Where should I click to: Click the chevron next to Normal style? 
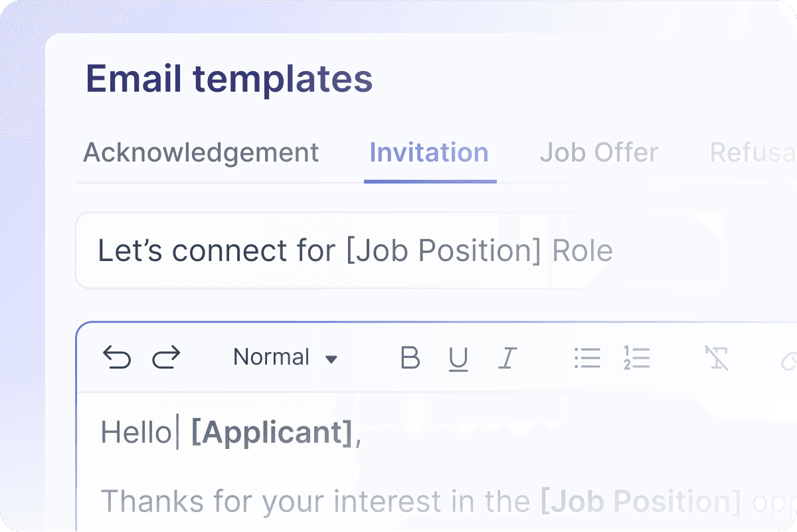click(x=332, y=358)
